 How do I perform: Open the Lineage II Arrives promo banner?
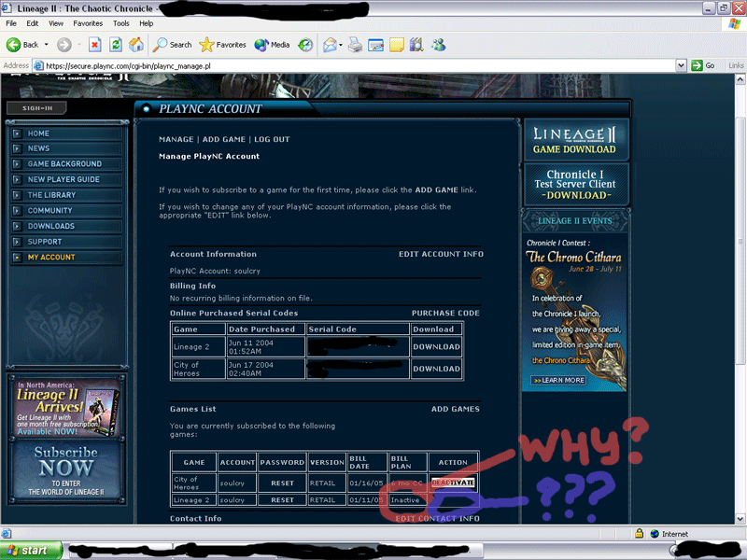pos(66,408)
